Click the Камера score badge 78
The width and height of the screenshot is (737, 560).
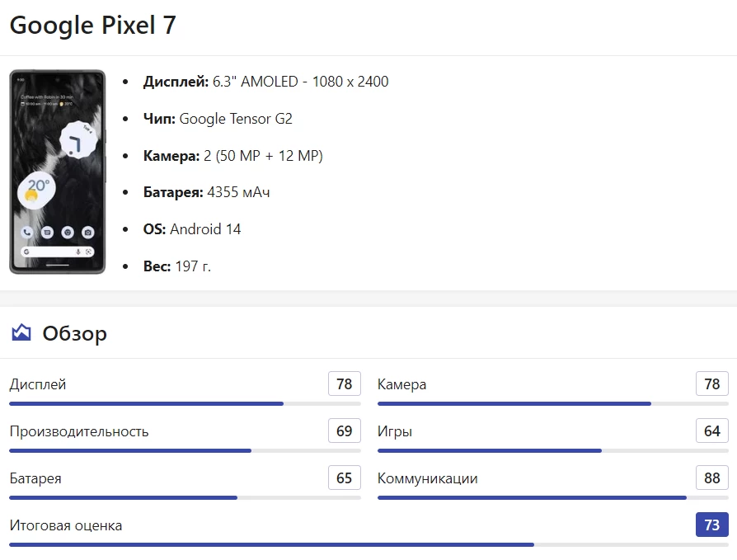[x=712, y=384]
